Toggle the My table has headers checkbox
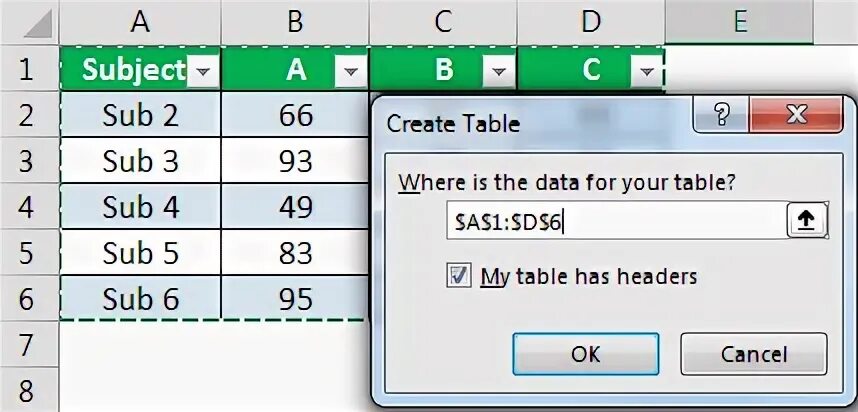 (459, 276)
